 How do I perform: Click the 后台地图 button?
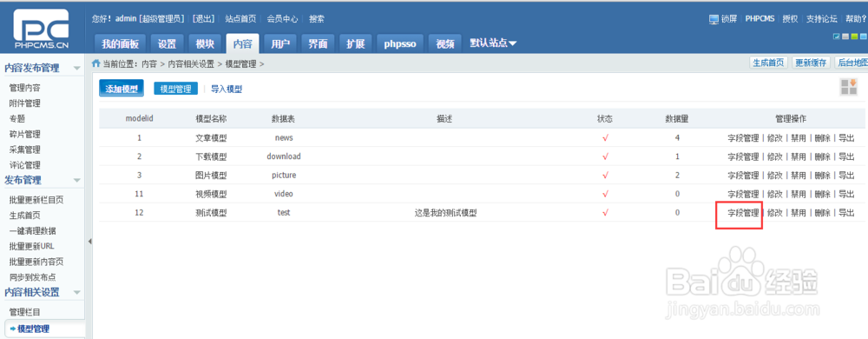pyautogui.click(x=852, y=63)
